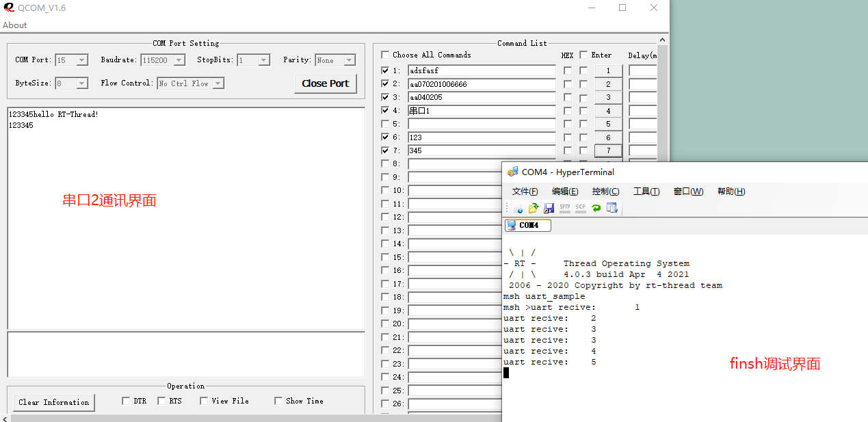This screenshot has width=868, height=422.
Task: Click the session list icon in HyperTerminal toolbar
Action: [x=612, y=208]
